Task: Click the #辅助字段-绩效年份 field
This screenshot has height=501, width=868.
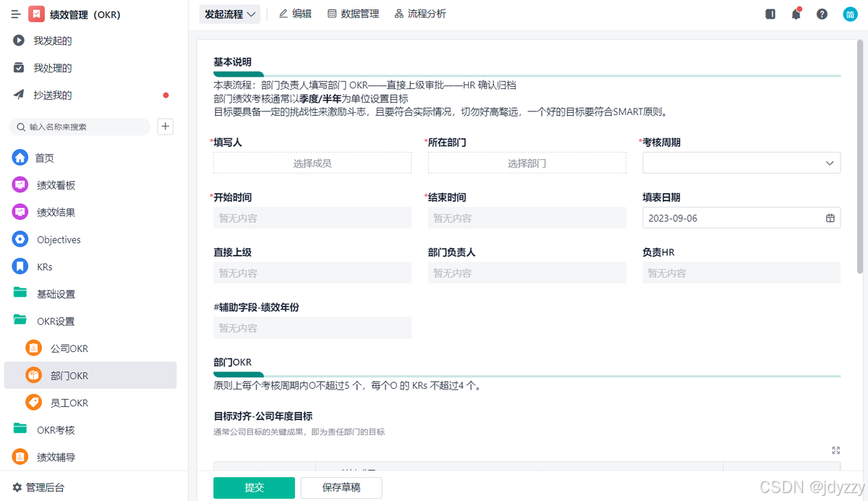Action: pyautogui.click(x=312, y=328)
